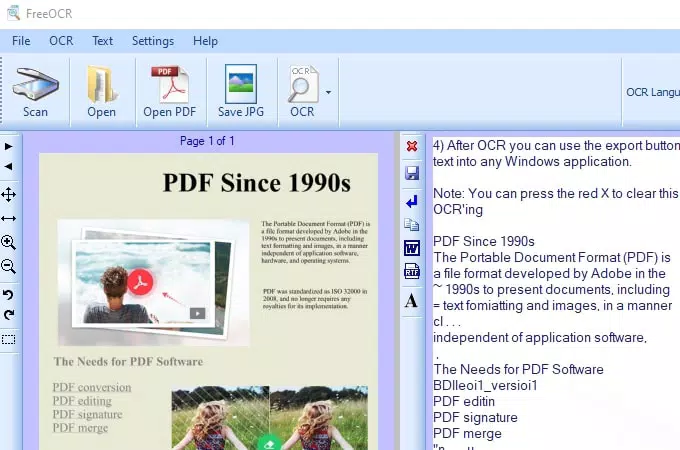Click the 'PDF merge' line in OCR text
Screen dimensions: 680x450
(x=468, y=433)
